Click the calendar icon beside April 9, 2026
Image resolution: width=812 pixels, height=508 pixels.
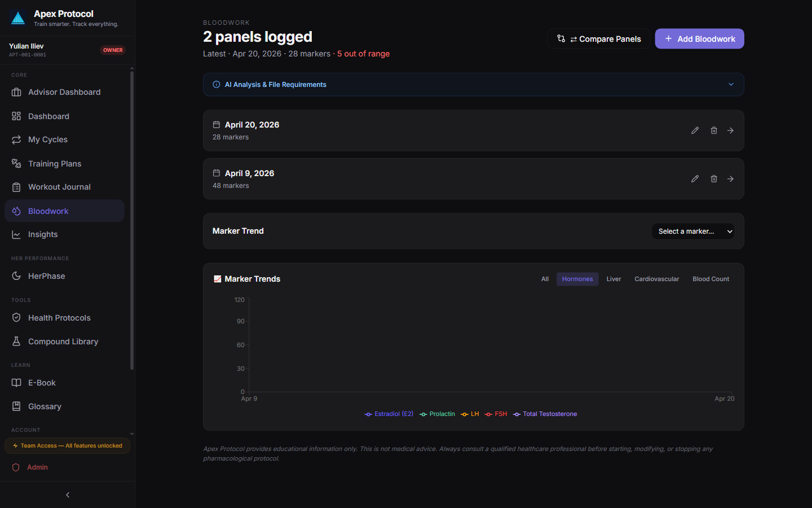tap(217, 173)
